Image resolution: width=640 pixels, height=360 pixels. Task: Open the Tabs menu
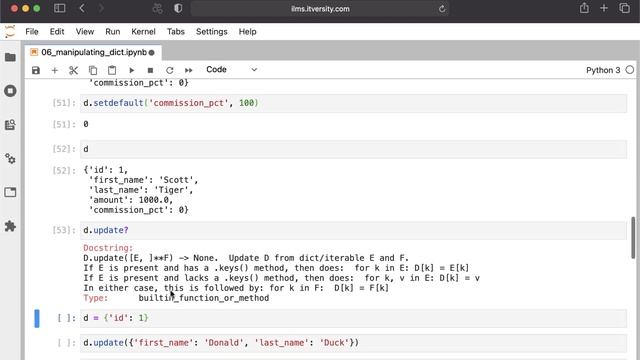tap(176, 31)
